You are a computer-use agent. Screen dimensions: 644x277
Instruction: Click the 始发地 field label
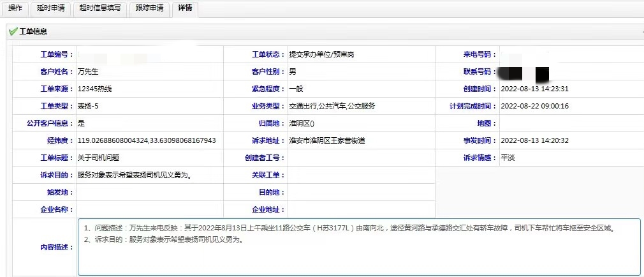(x=61, y=192)
